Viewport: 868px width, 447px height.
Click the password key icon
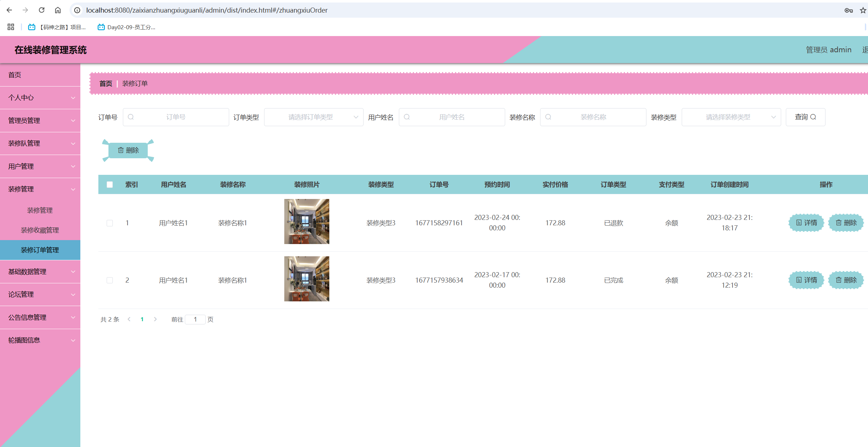pos(849,10)
